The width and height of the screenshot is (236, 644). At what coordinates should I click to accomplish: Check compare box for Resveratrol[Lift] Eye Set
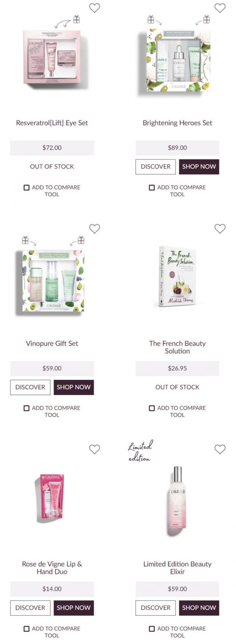26,188
